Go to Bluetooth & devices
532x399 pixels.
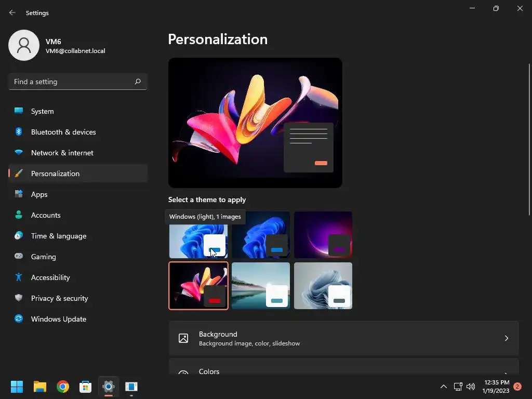78,132
